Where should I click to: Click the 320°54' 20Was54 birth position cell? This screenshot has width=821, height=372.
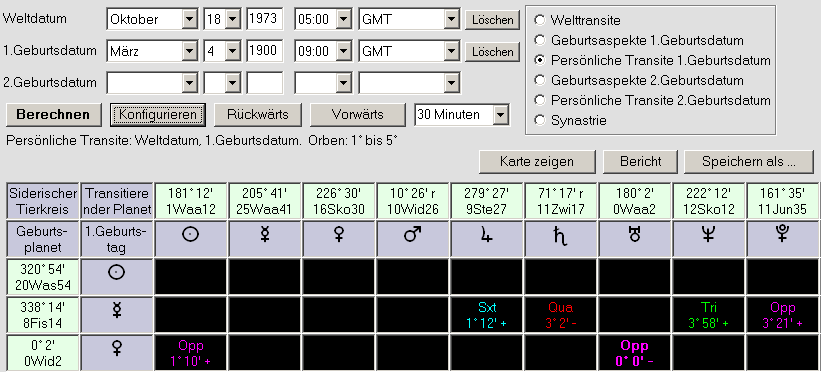click(x=43, y=277)
